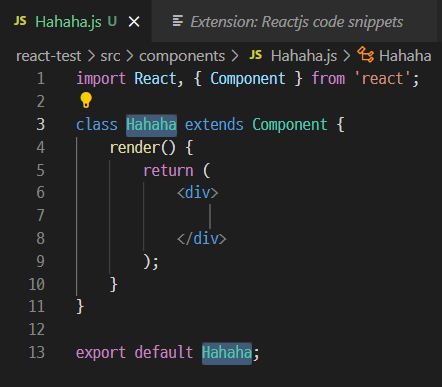Select react-test in the breadcrumb
This screenshot has height=387, width=442.
point(49,56)
